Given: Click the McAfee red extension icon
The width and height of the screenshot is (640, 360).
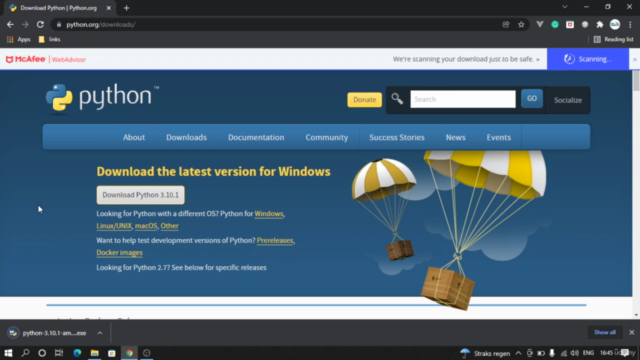Looking at the screenshot, I should (570, 24).
